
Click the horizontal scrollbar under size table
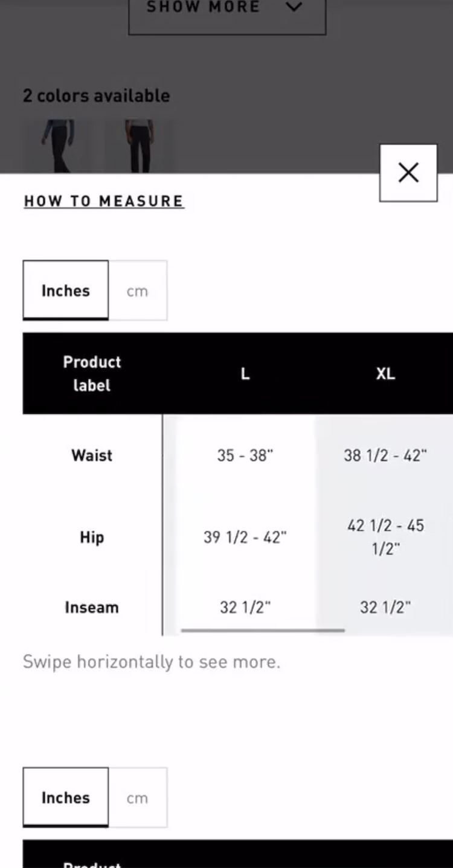coord(263,630)
